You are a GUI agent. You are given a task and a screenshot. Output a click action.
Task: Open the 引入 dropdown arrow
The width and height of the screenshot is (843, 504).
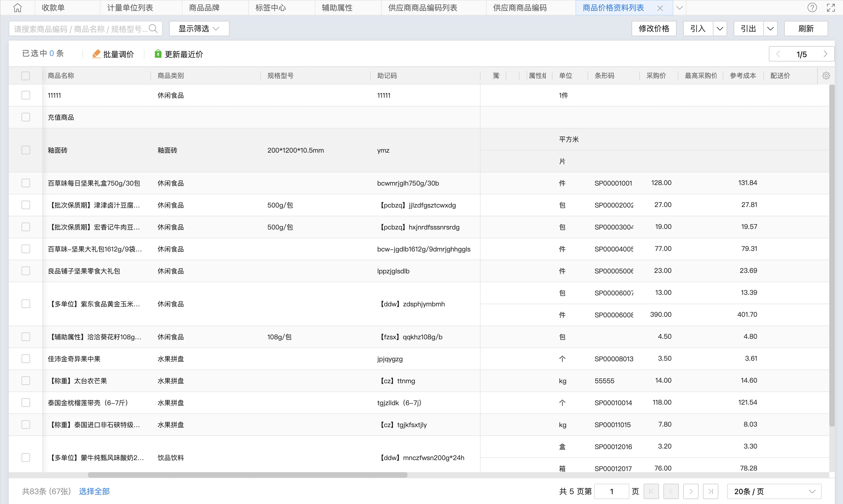pyautogui.click(x=720, y=29)
